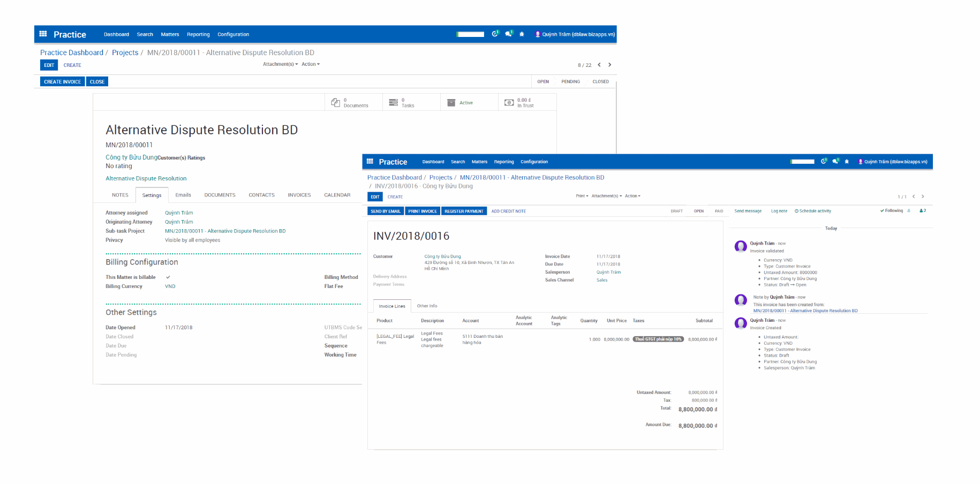This screenshot has height=484, width=980.
Task: Go to next record arrow in matter window
Action: pos(609,65)
